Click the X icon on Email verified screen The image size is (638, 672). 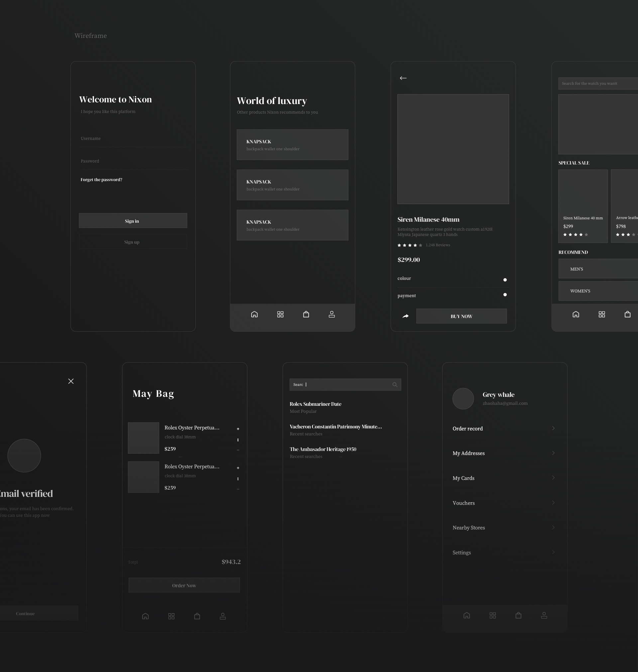(x=71, y=381)
